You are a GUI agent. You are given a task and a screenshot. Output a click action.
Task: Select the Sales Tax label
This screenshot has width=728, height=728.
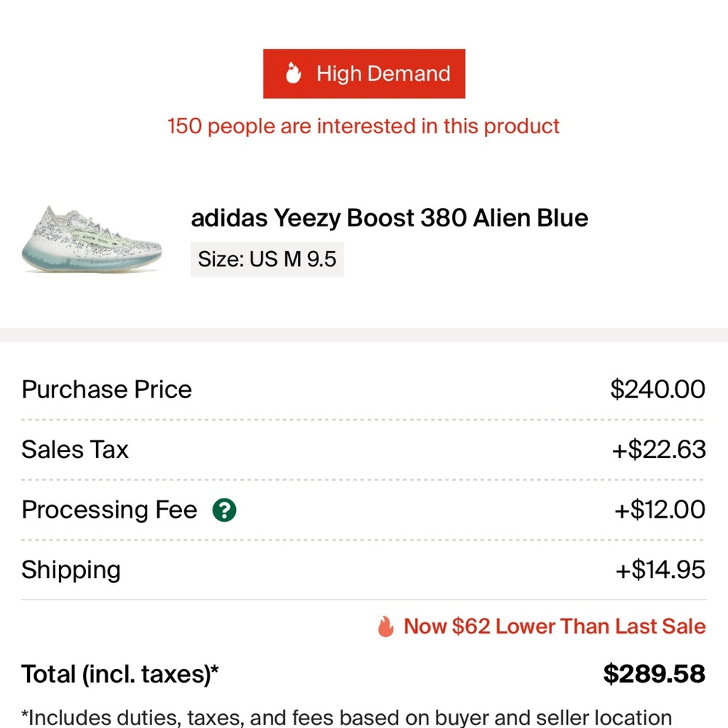point(75,450)
